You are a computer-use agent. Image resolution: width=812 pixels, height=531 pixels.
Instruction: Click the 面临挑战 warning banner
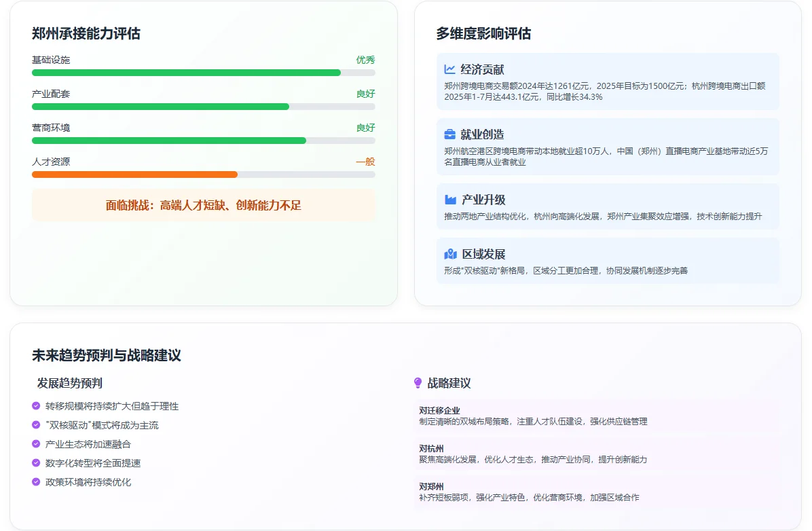pos(203,204)
